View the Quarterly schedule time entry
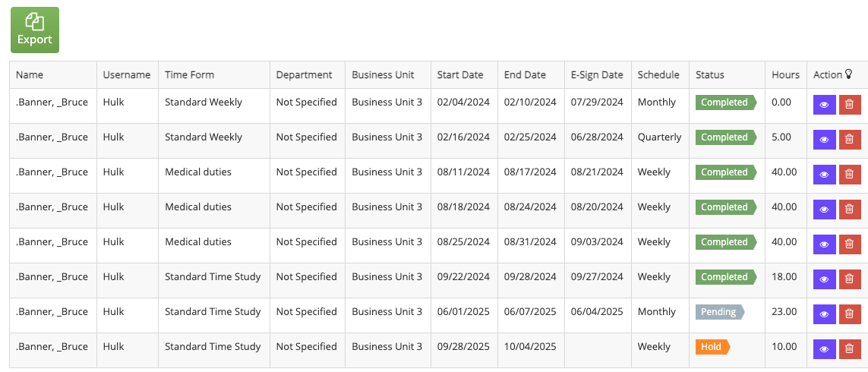868x372 pixels. [824, 140]
